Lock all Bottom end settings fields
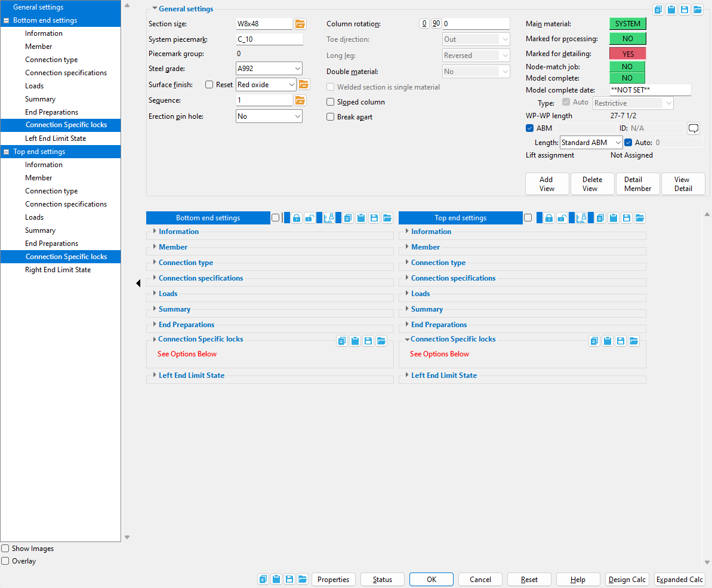 click(x=297, y=218)
